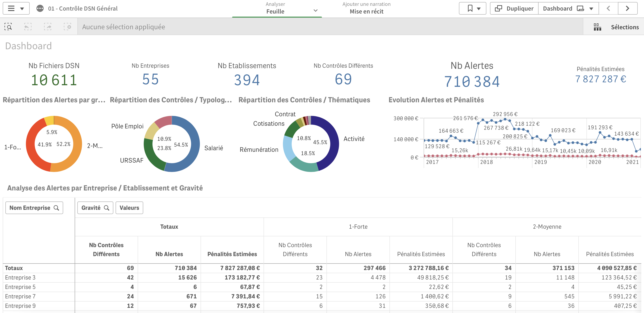Screen dimensions: 644x313
Task: Open the bookmarks dropdown
Action: (x=472, y=9)
